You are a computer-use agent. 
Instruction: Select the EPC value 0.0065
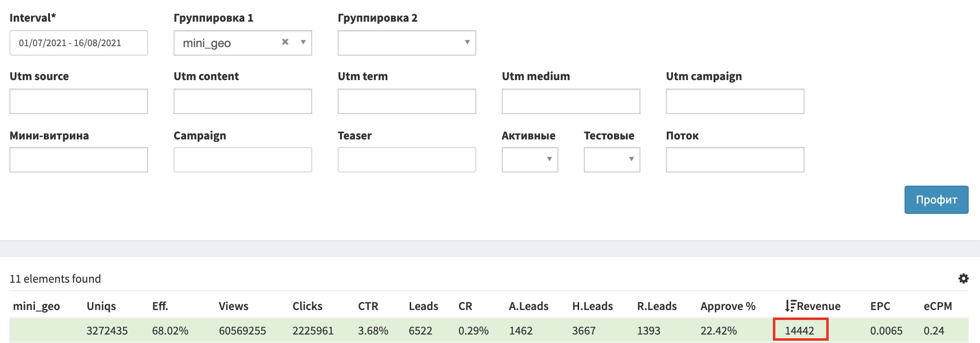[x=886, y=331]
